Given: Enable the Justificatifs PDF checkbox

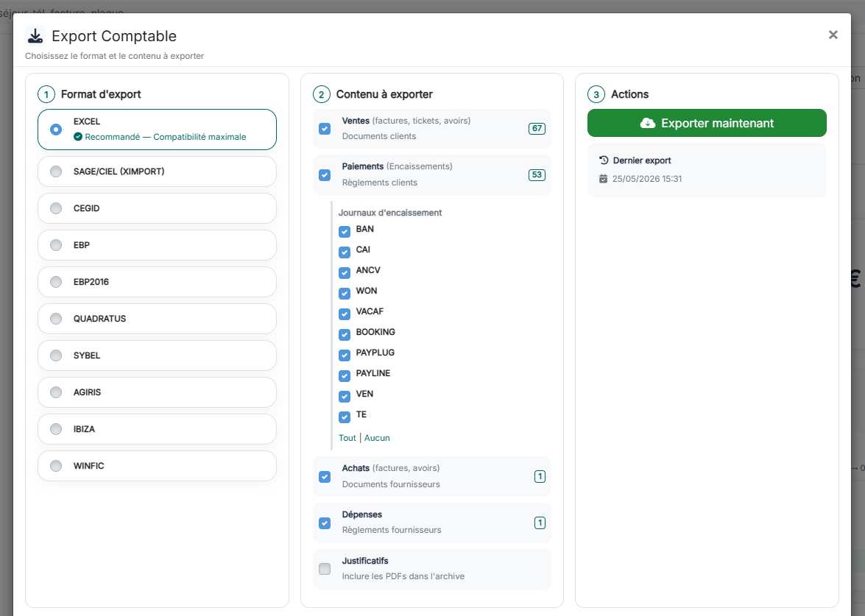Looking at the screenshot, I should [325, 569].
